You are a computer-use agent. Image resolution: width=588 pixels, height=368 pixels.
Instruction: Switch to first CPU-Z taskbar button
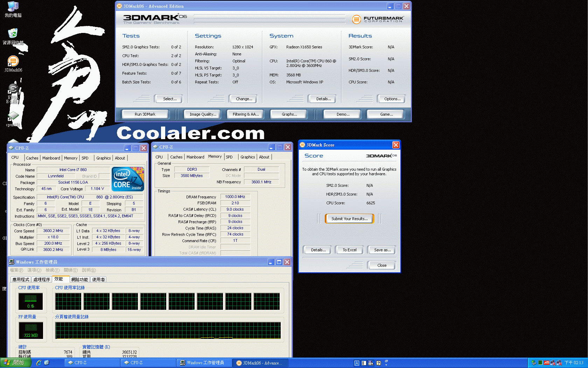coord(92,363)
